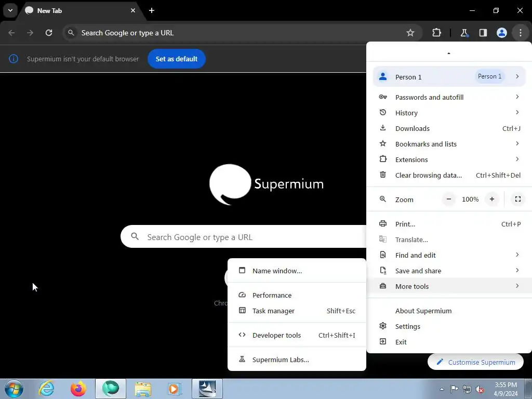Expand Save and share submenu
532x399 pixels.
(449, 271)
